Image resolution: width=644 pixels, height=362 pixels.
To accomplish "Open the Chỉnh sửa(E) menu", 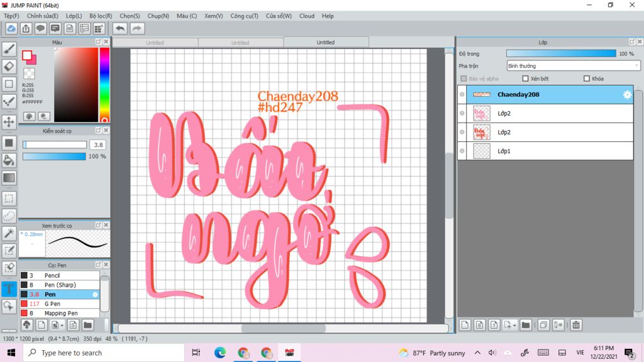I will [x=43, y=16].
